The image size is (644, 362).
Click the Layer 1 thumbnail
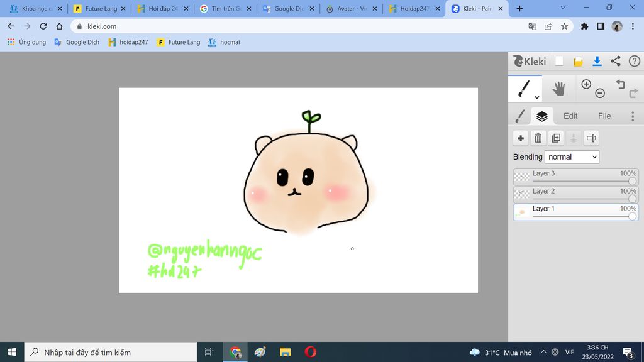521,212
